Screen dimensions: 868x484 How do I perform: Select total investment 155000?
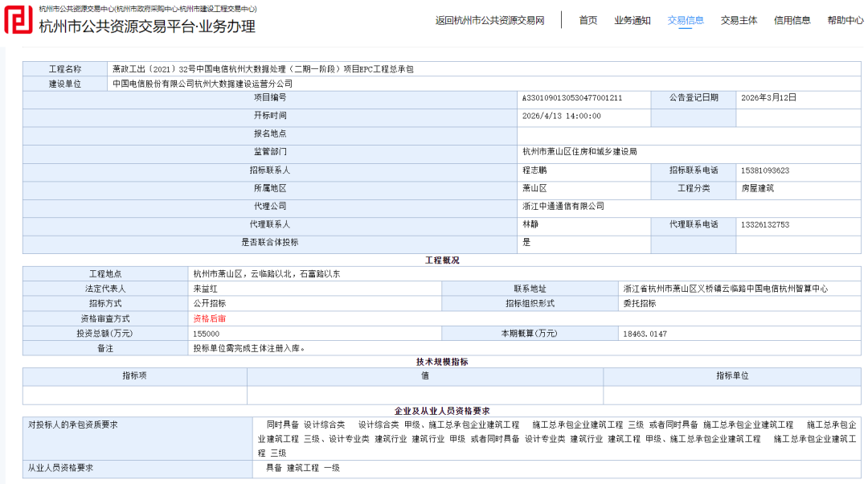point(206,334)
